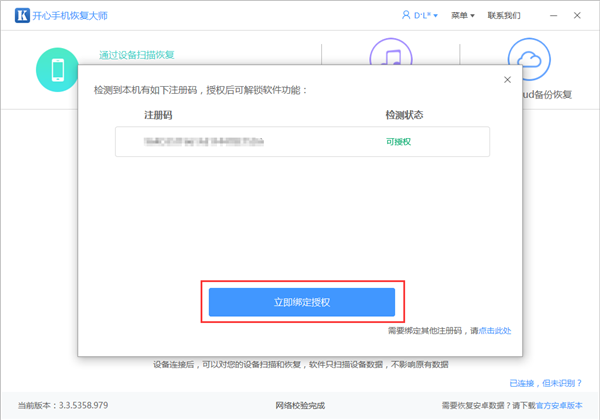Minimize the application window
Image resolution: width=600 pixels, height=420 pixels.
(x=553, y=15)
